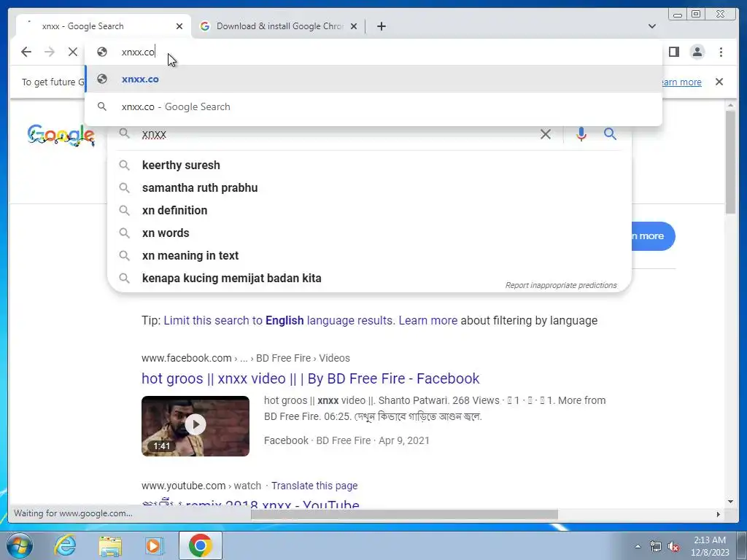Clear the Google search box with X

coord(546,134)
